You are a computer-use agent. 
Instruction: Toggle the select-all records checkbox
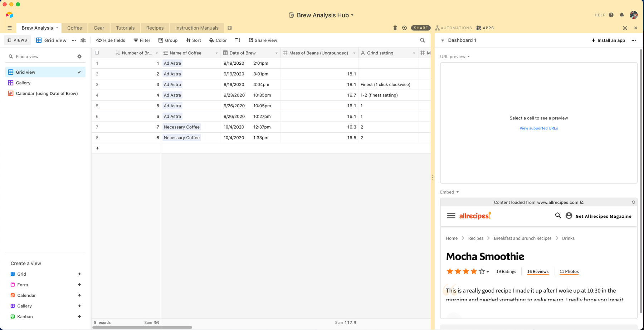pyautogui.click(x=97, y=53)
